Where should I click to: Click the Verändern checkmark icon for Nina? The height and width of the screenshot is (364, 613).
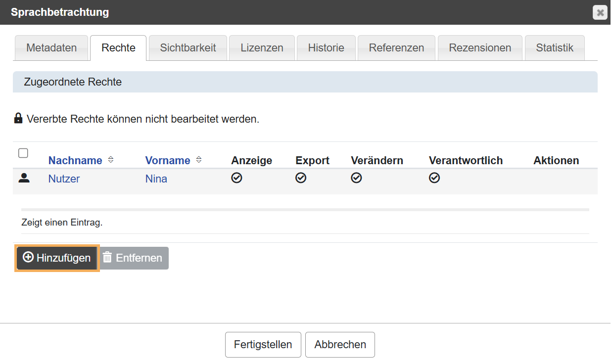tap(356, 178)
